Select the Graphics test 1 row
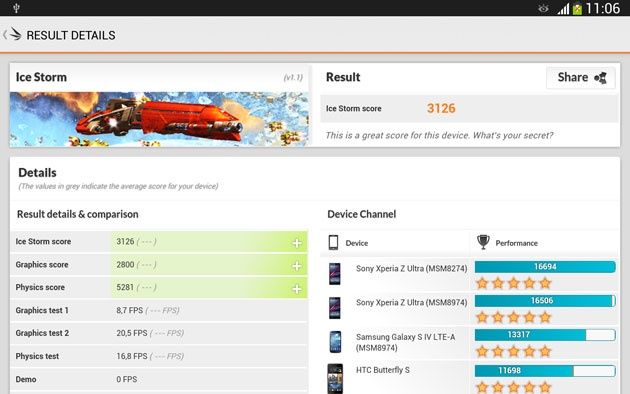 point(159,310)
